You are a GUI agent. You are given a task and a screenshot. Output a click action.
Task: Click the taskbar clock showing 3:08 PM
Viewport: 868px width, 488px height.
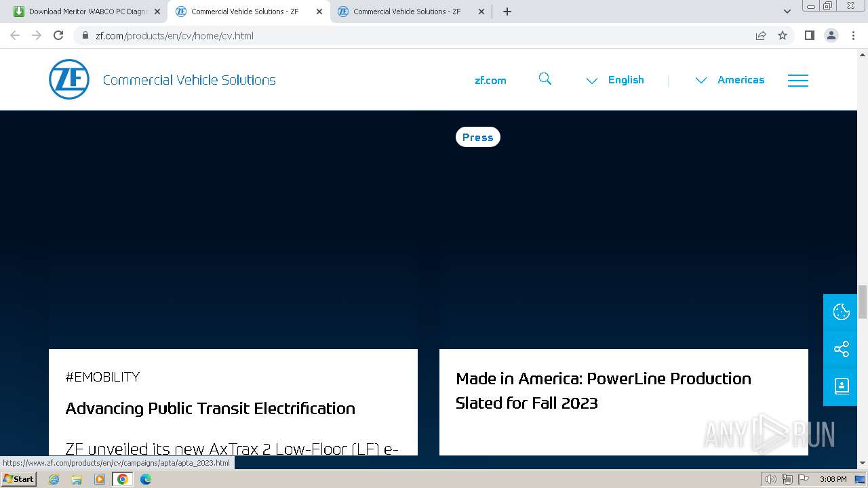click(x=833, y=479)
